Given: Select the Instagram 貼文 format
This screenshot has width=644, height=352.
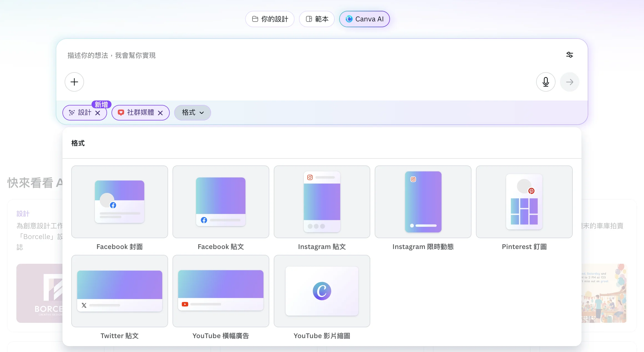Looking at the screenshot, I should [322, 202].
